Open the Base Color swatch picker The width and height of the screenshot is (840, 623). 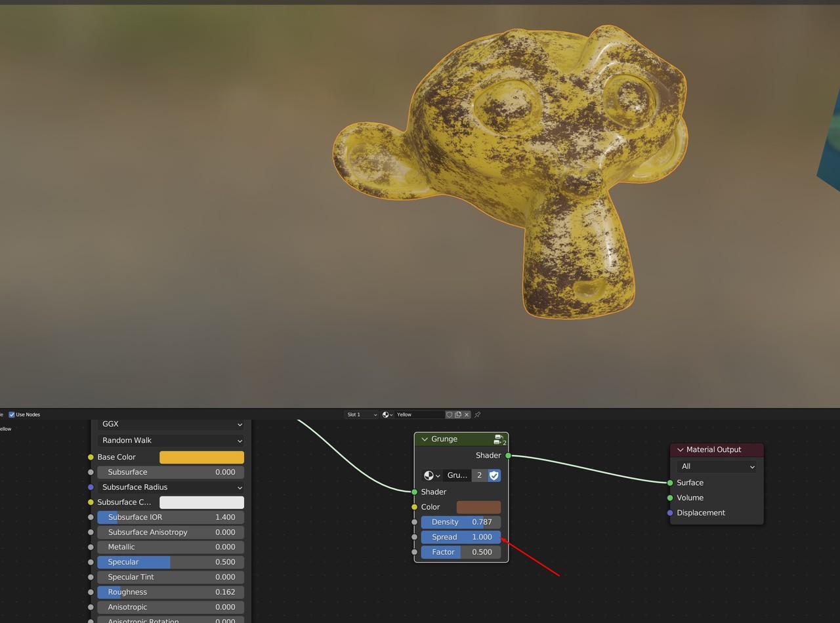(201, 457)
